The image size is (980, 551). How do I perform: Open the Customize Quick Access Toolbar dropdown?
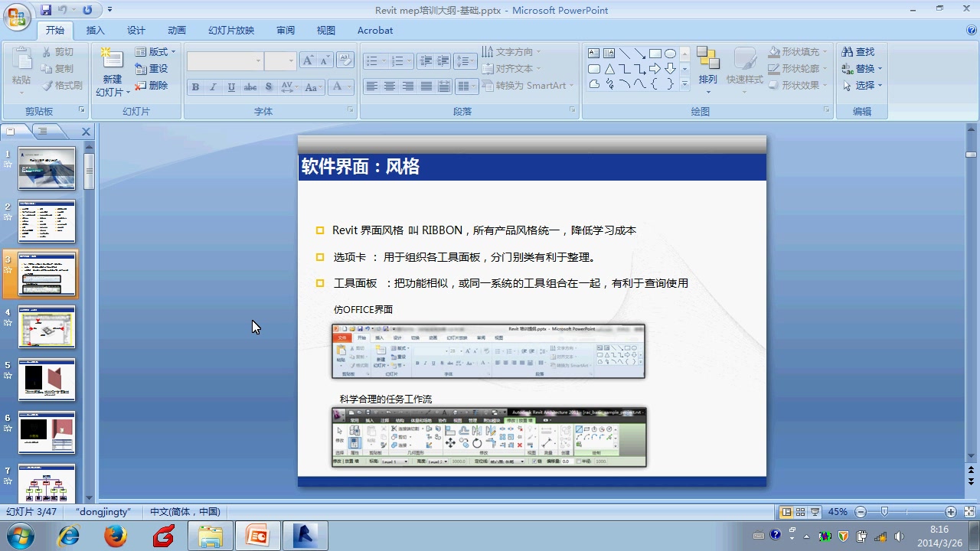pos(109,10)
